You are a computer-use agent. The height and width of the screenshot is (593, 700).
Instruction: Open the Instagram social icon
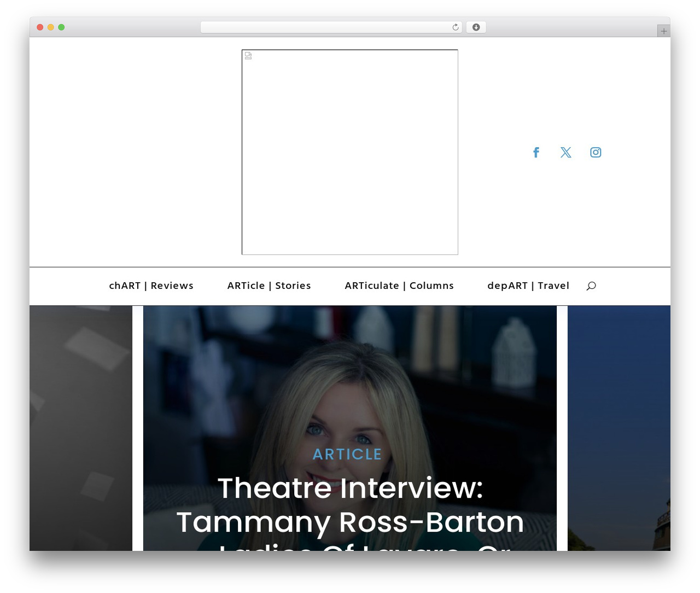click(596, 152)
